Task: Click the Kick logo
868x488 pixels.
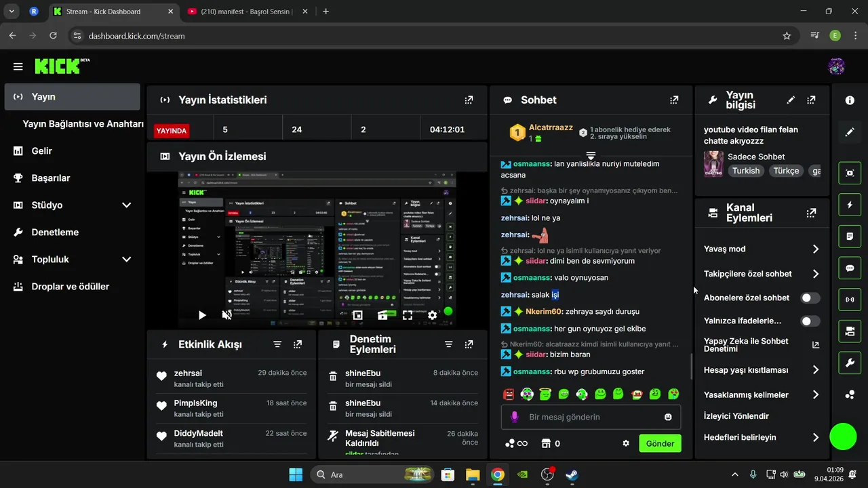Action: [62, 66]
